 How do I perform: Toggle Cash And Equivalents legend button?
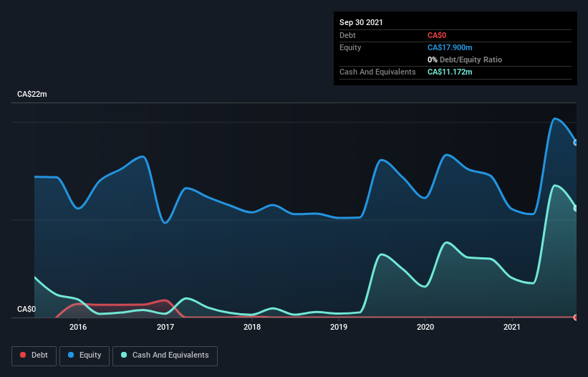pos(165,355)
